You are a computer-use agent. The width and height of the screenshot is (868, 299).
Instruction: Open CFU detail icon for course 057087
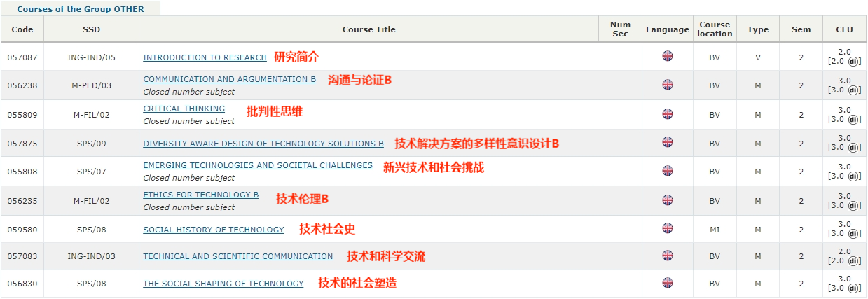pos(853,61)
